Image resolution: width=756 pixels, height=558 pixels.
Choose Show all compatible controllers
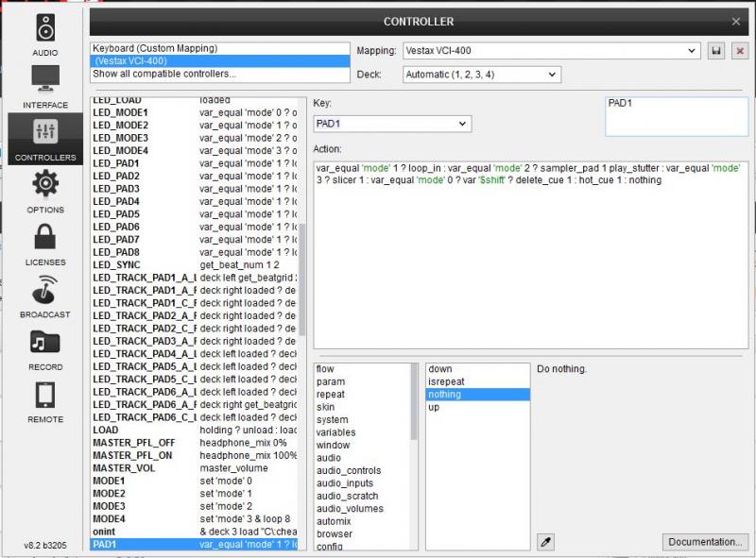pos(164,74)
